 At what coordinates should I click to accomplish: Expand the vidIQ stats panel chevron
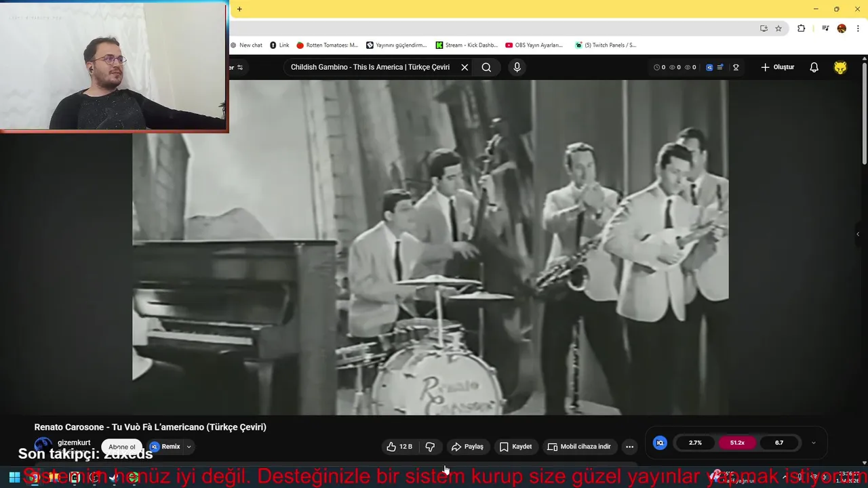tap(814, 443)
